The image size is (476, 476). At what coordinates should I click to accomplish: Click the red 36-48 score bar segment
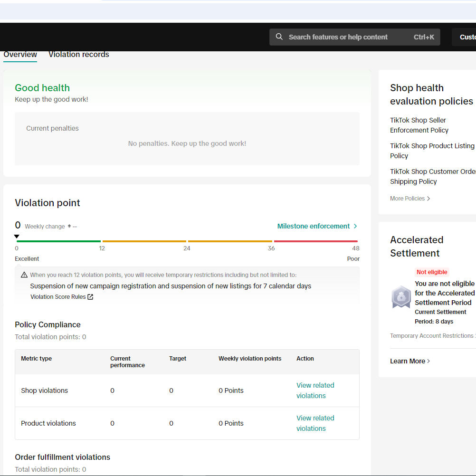(316, 241)
